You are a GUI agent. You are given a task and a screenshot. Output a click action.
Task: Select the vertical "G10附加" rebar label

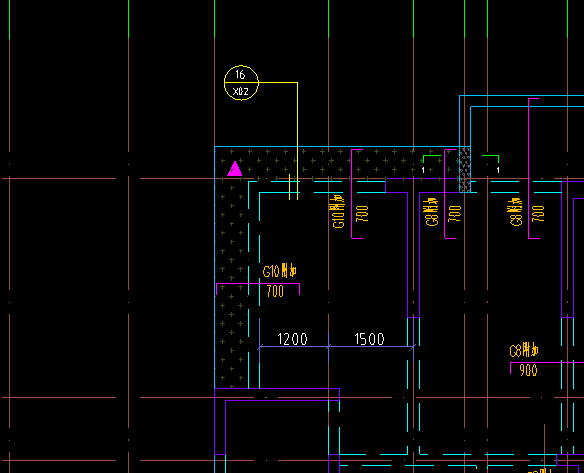[x=338, y=211]
